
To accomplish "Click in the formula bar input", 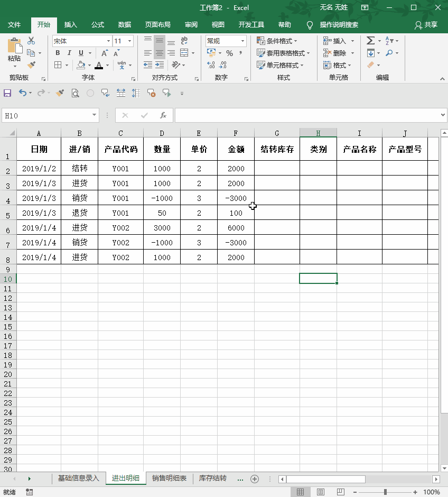I will click(307, 115).
